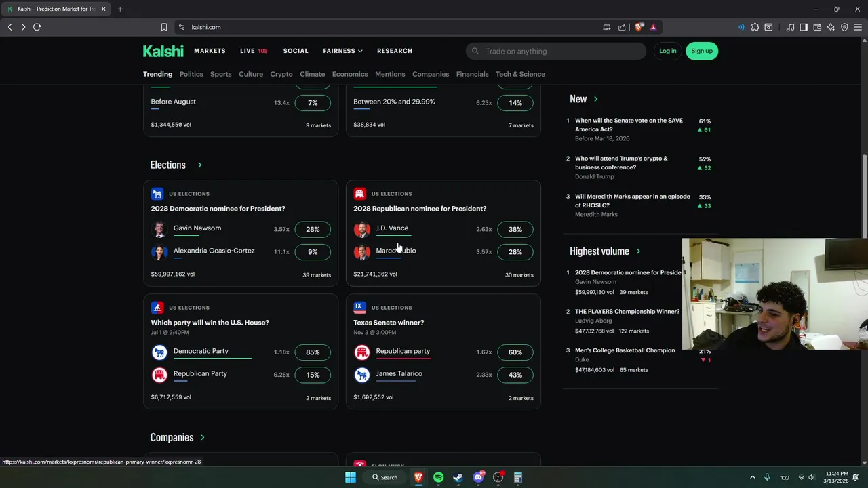
Task: Select J.D. Vance 38% button
Action: [515, 229]
